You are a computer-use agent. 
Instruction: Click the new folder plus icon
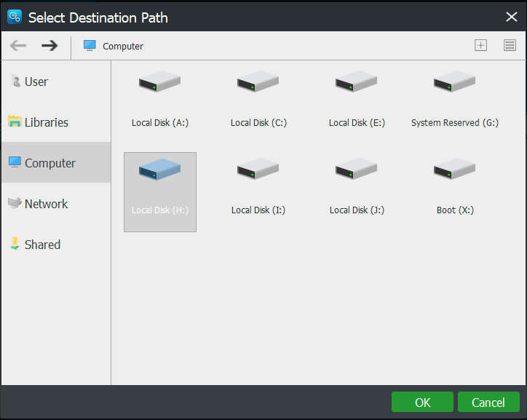pyautogui.click(x=480, y=45)
